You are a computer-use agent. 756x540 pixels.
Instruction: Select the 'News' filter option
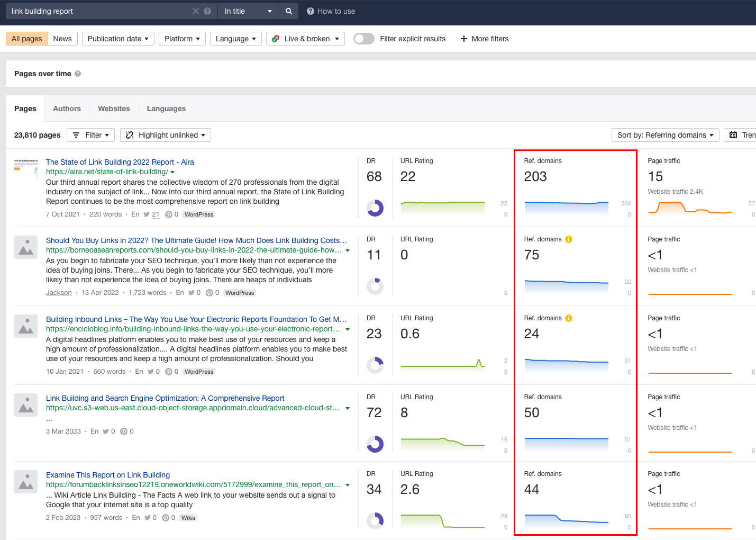point(62,38)
